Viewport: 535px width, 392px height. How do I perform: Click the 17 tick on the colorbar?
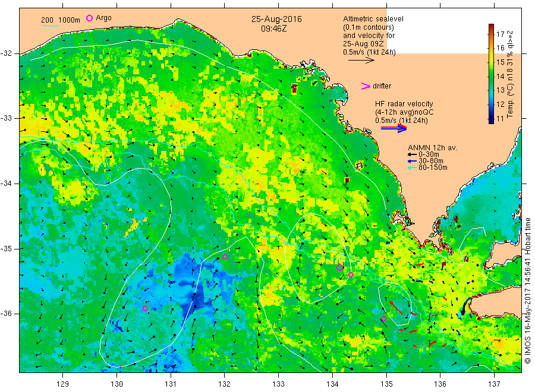(500, 34)
